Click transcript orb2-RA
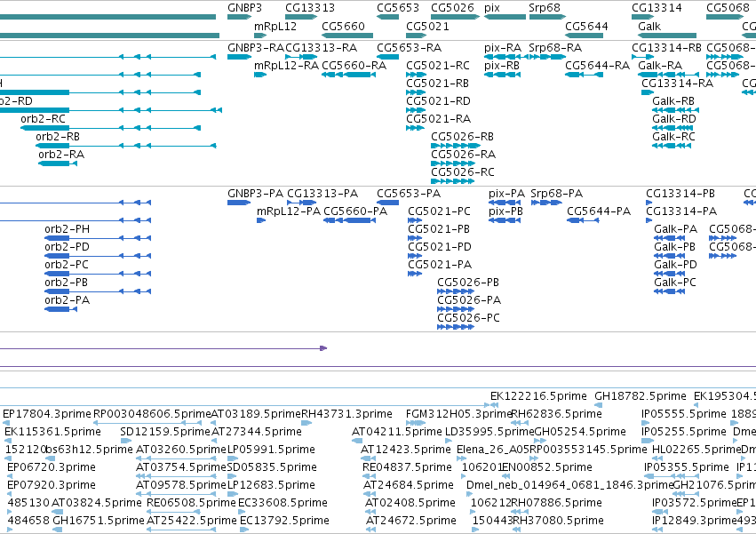 tap(61, 155)
